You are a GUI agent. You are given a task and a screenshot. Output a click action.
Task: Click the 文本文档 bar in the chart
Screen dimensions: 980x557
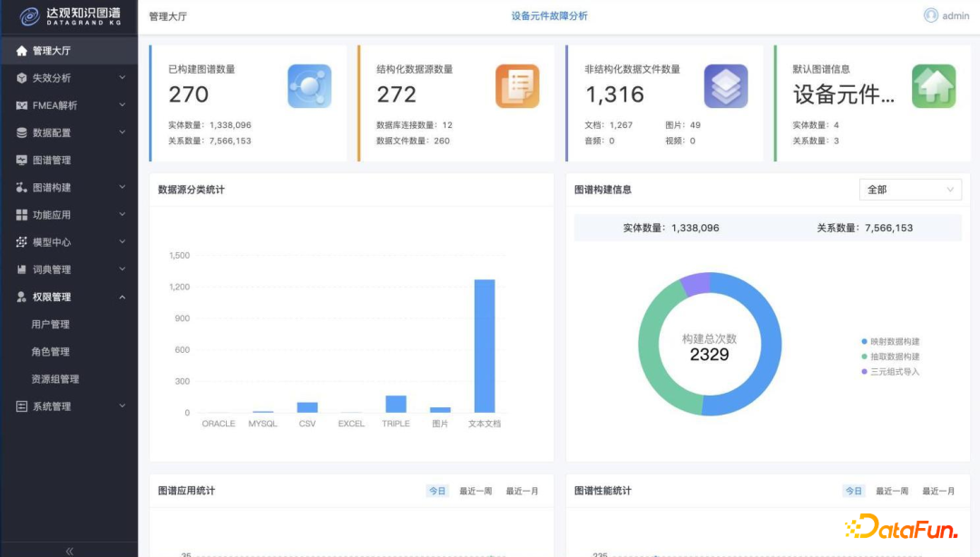[x=485, y=346]
